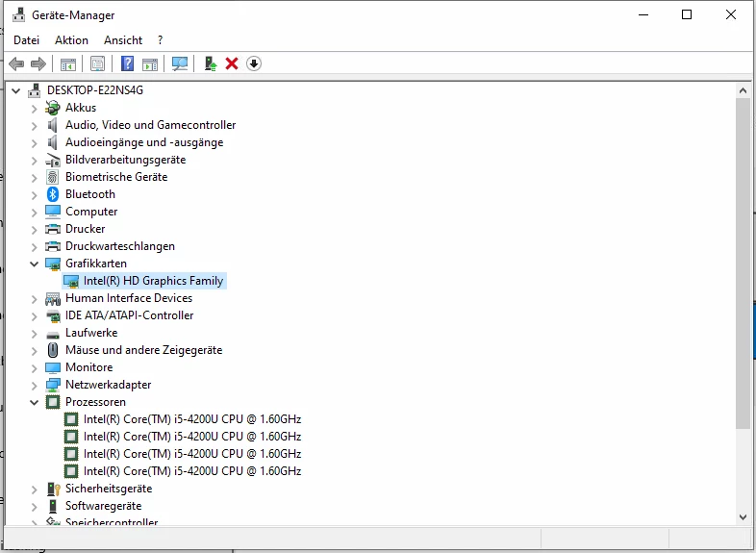This screenshot has height=553, width=756.
Task: Collapse the DESKTOP-E22NS4G root node
Action: (x=16, y=90)
